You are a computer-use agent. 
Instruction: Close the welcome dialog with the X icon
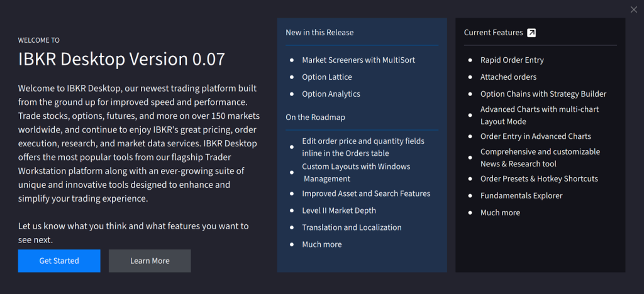(x=633, y=9)
